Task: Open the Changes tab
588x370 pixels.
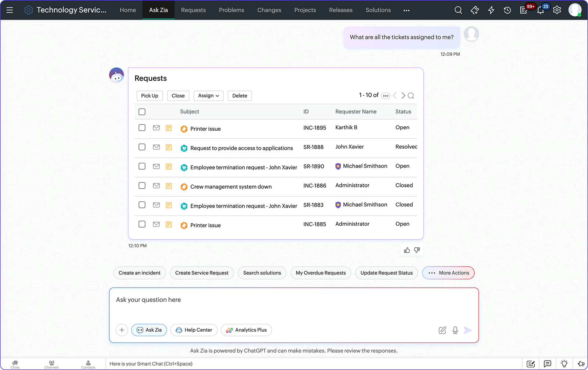Action: [269, 10]
